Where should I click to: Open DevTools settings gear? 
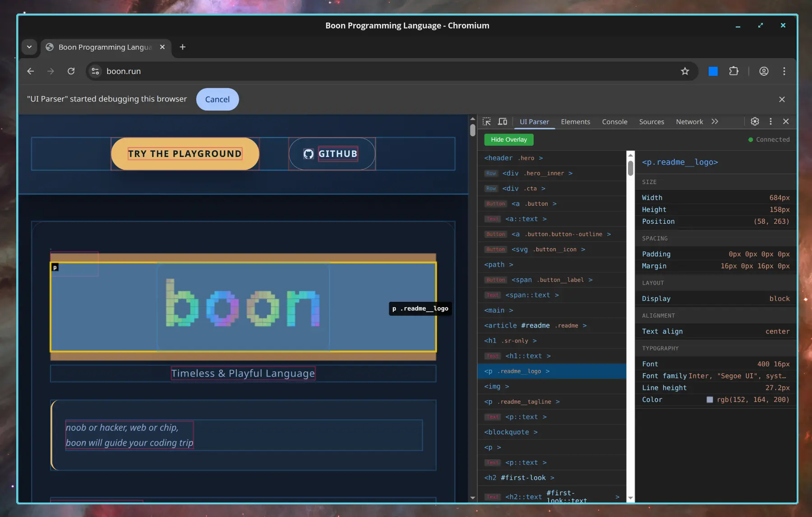[x=755, y=121]
